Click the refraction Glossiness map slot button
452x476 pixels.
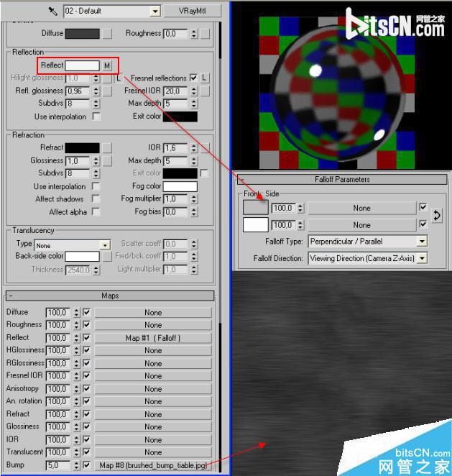[107, 161]
